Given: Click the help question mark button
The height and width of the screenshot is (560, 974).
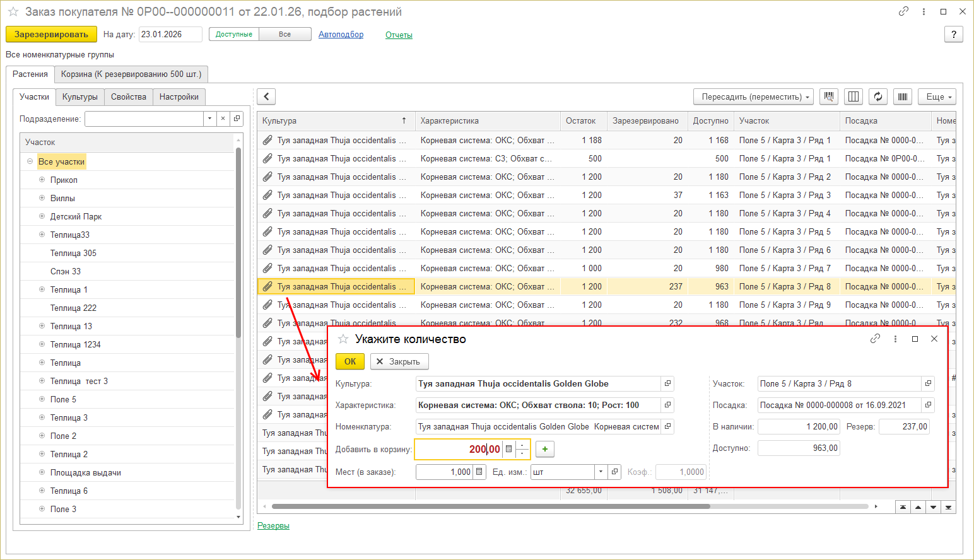Looking at the screenshot, I should pos(953,35).
